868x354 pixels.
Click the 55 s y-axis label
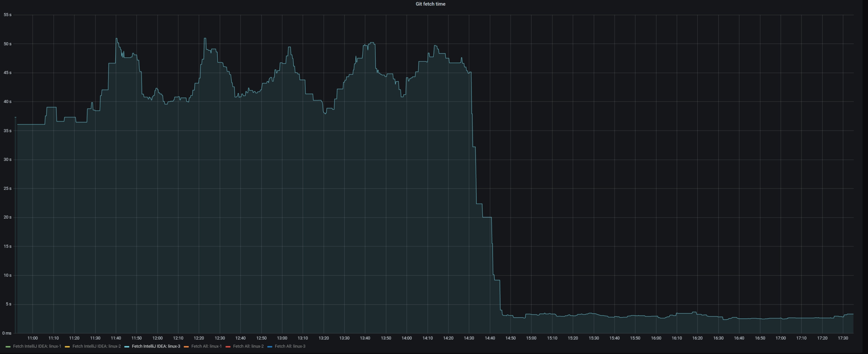[7, 15]
